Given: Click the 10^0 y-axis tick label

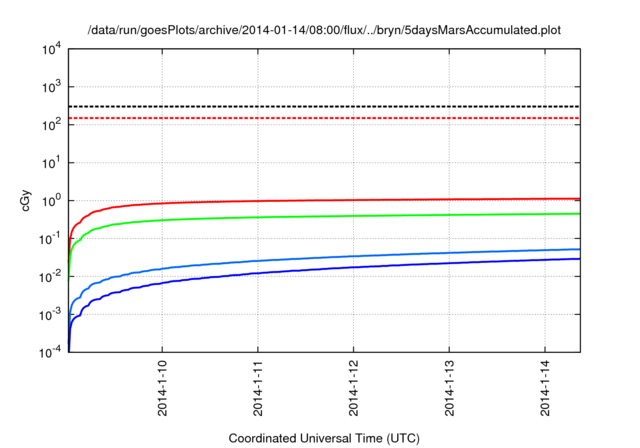Looking at the screenshot, I should tap(51, 201).
